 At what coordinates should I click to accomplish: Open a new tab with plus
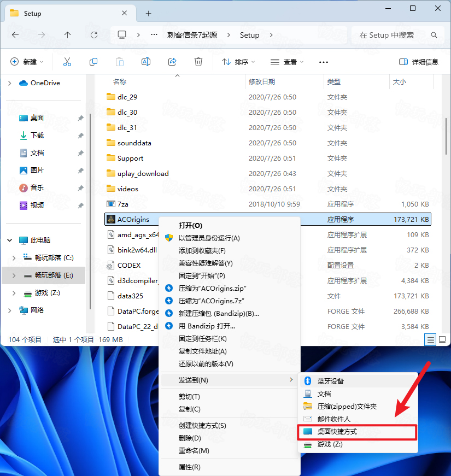148,13
